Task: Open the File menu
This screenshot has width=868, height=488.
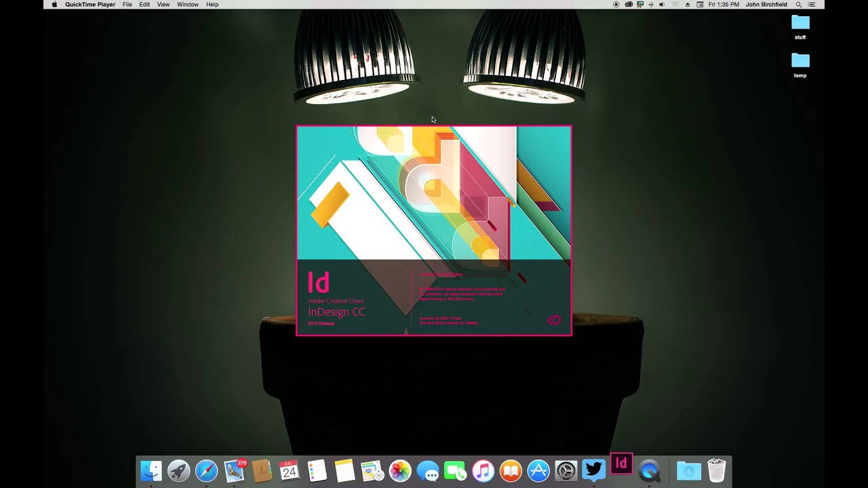Action: [x=127, y=4]
